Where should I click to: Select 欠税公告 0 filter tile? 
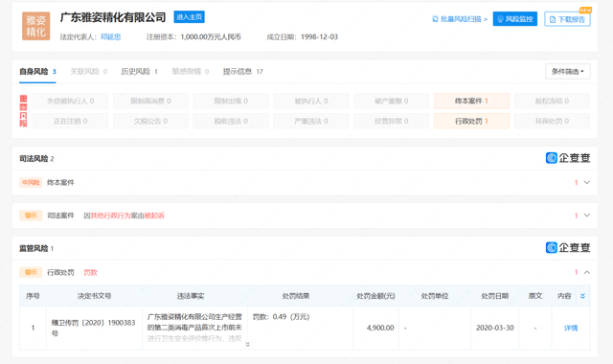[x=150, y=122]
